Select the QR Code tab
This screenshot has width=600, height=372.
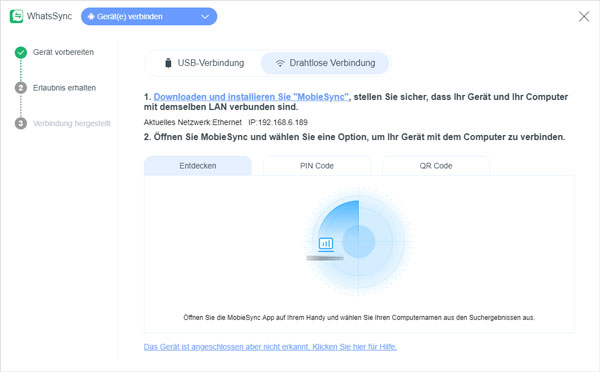[x=436, y=166]
